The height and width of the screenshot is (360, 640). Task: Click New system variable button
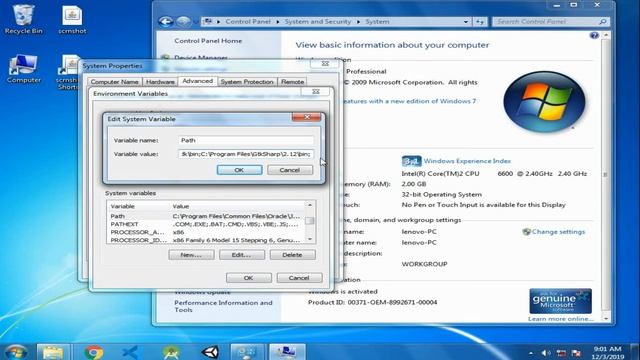191,255
